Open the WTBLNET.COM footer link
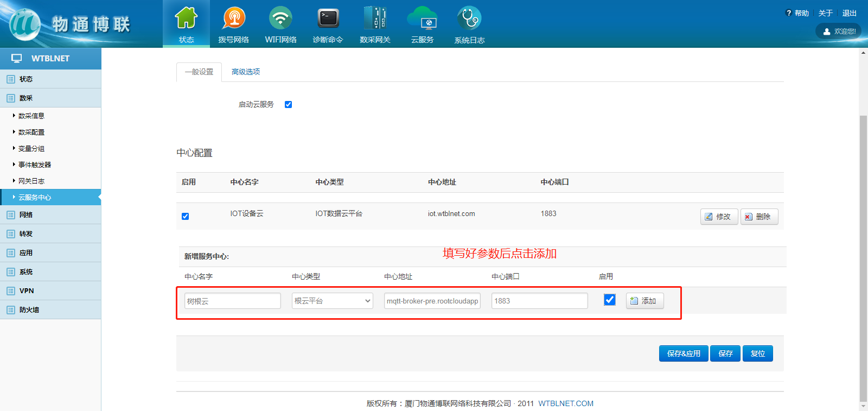Screen dimensions: 868x411 point(565,403)
